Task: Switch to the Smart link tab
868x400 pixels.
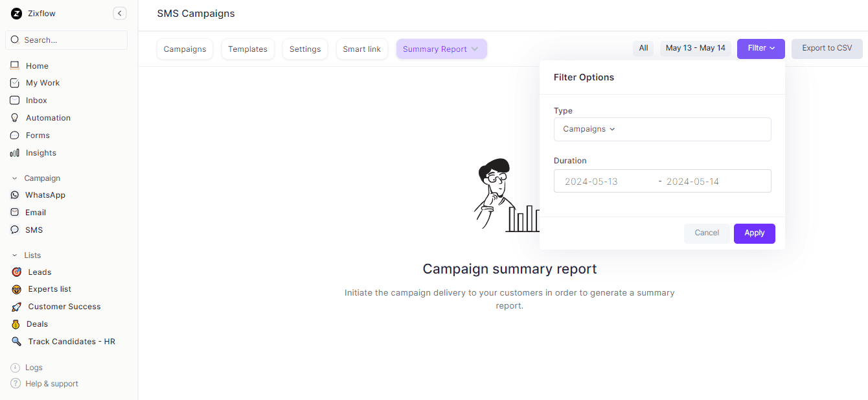Action: click(361, 49)
